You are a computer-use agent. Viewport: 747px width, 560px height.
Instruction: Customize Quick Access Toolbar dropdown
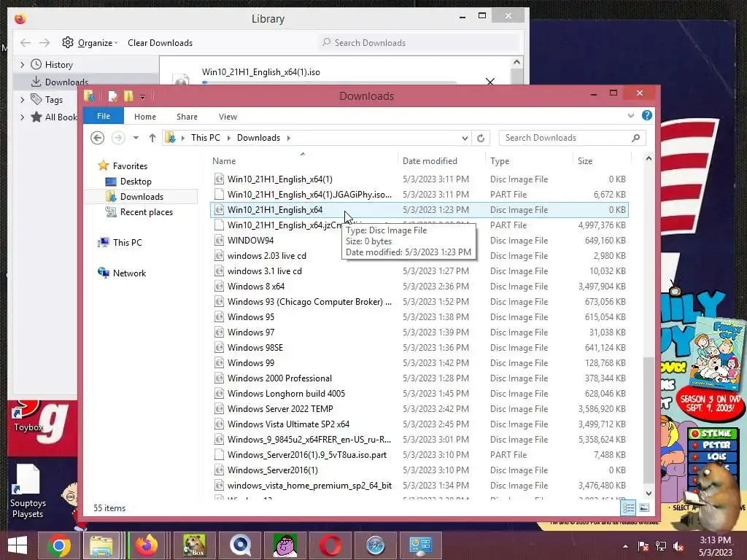tap(142, 97)
